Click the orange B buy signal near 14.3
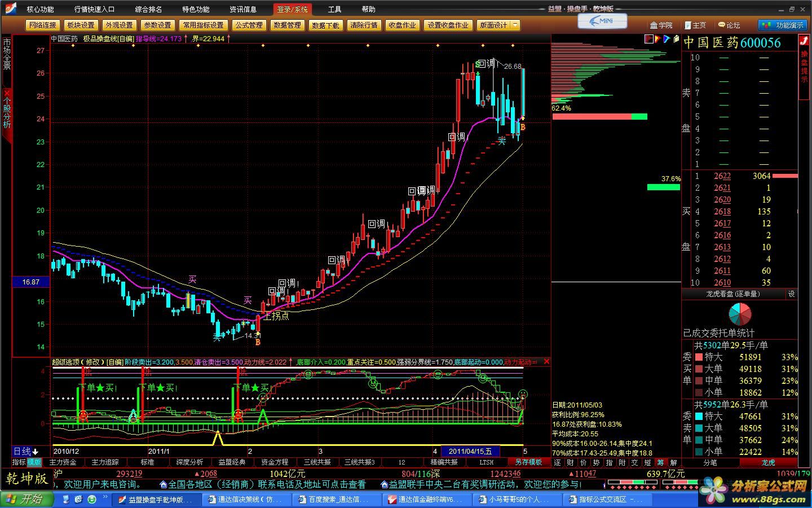Viewport: 812px width, 508px height. (x=258, y=341)
